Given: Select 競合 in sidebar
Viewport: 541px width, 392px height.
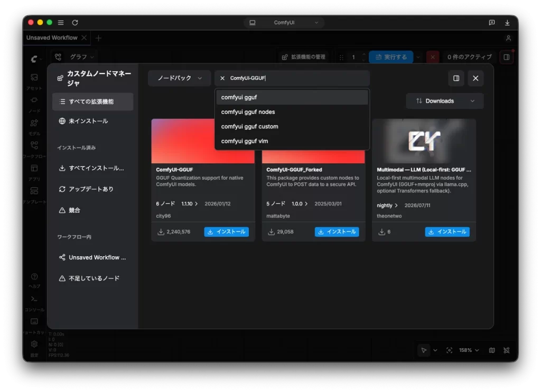Looking at the screenshot, I should pyautogui.click(x=93, y=210).
